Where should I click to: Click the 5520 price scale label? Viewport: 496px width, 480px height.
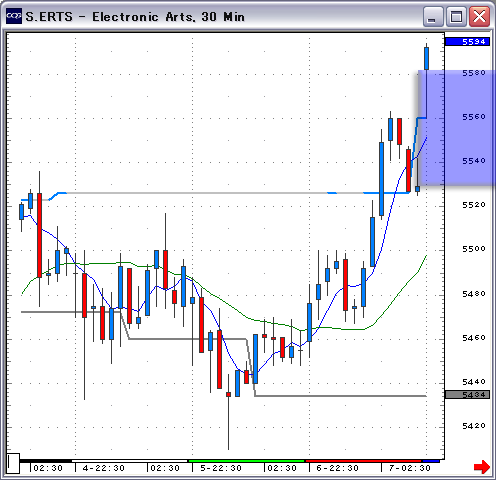tap(474, 205)
